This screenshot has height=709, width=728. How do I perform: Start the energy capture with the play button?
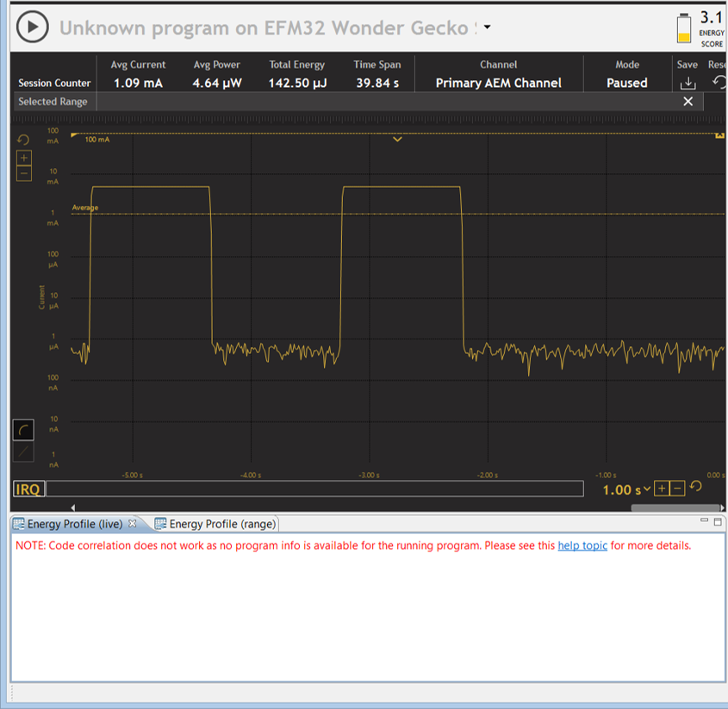pyautogui.click(x=33, y=27)
